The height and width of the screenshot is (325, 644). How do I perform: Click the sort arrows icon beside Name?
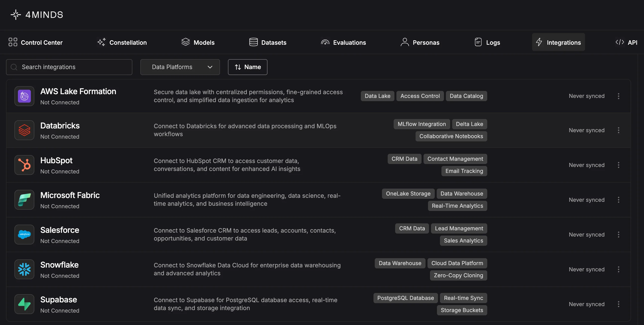pos(238,67)
